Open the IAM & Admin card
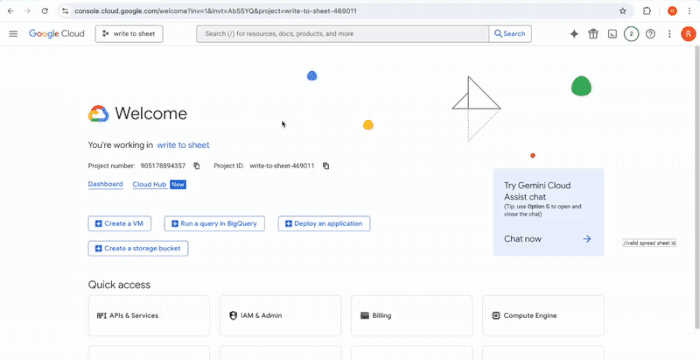Image resolution: width=700 pixels, height=360 pixels. coord(280,315)
